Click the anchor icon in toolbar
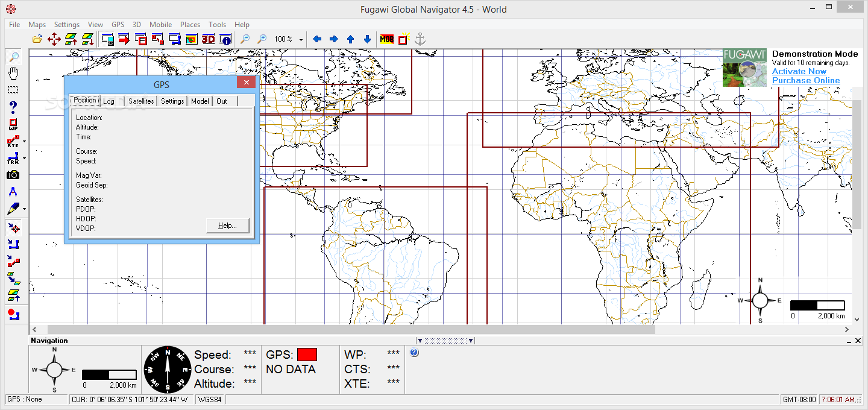 (x=420, y=39)
